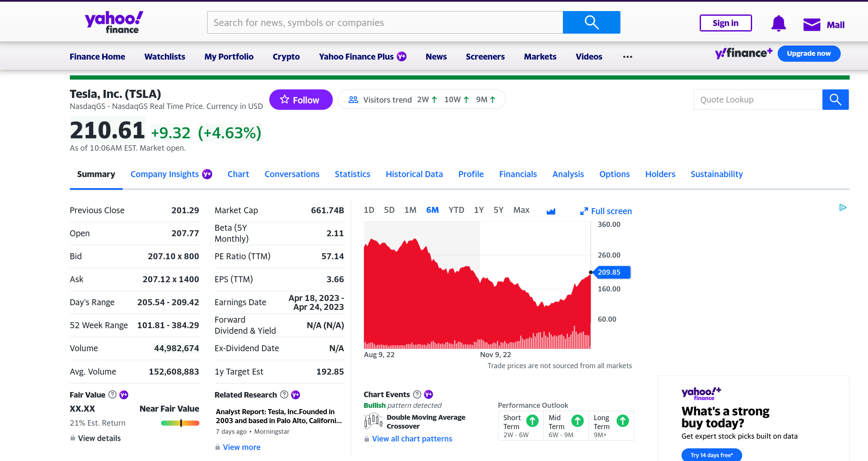Switch to the Statistics tab

[352, 174]
